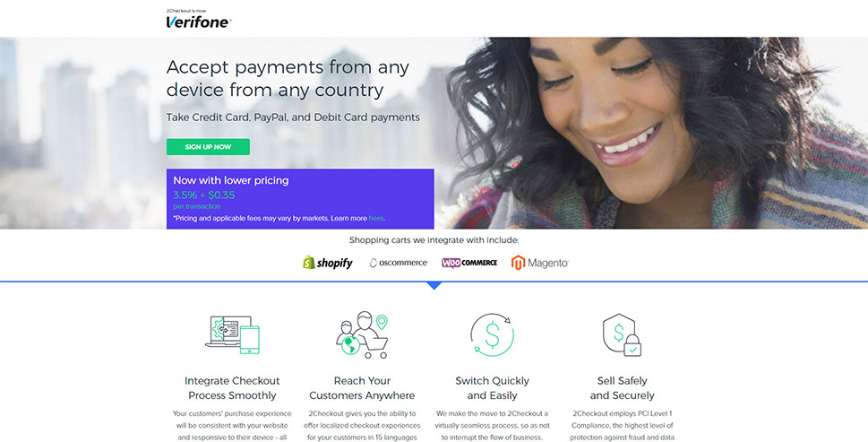Click the shield with padlock security icon
Image resolution: width=868 pixels, height=442 pixels.
coord(622,334)
